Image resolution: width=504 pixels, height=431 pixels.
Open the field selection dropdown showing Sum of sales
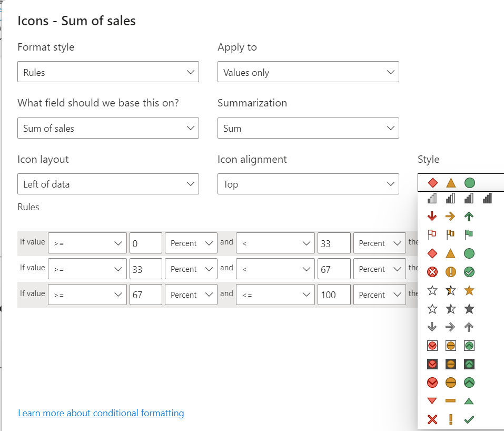click(x=108, y=128)
